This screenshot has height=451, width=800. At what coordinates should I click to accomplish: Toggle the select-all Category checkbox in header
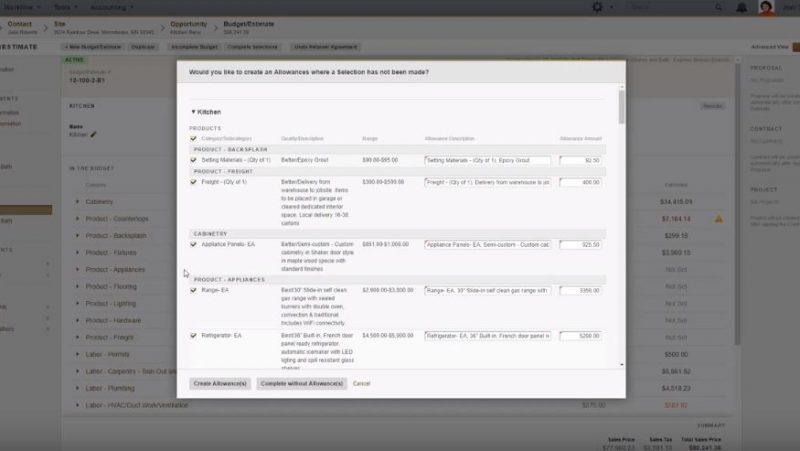click(x=193, y=138)
